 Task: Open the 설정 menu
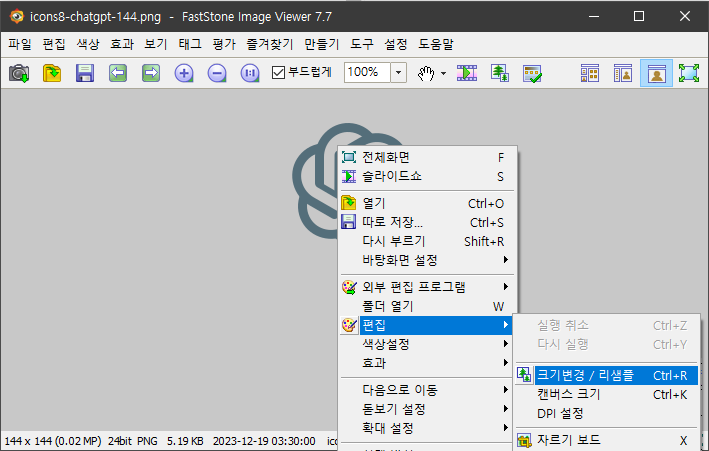click(x=396, y=44)
